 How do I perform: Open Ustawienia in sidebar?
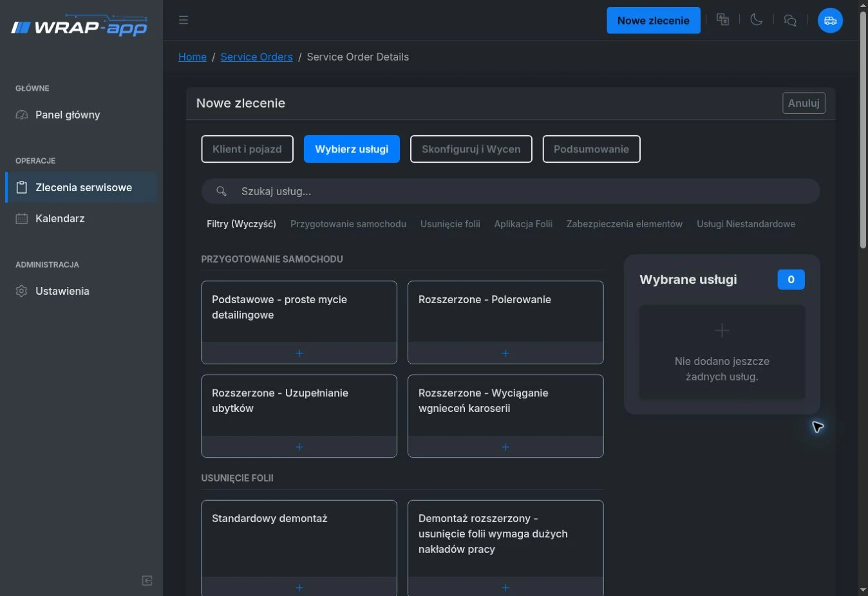coord(81,291)
